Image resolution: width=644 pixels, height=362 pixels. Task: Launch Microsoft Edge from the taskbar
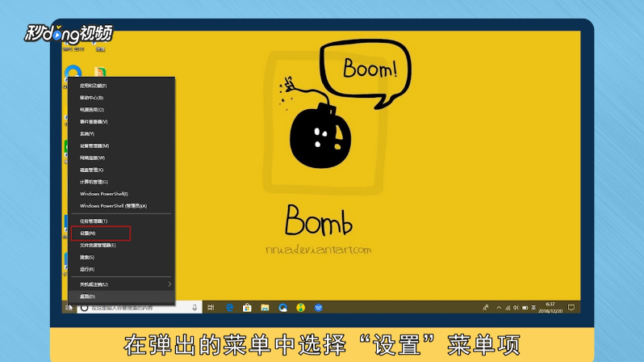[x=229, y=308]
